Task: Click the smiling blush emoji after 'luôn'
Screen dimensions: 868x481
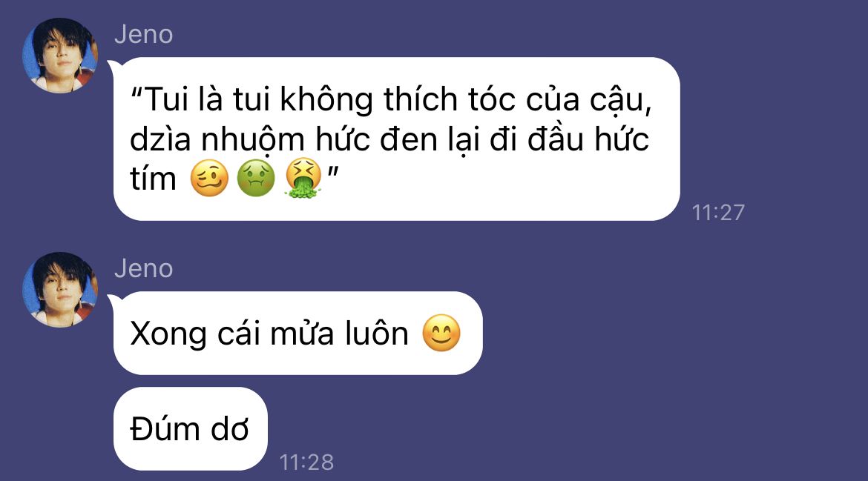Action: 441,333
